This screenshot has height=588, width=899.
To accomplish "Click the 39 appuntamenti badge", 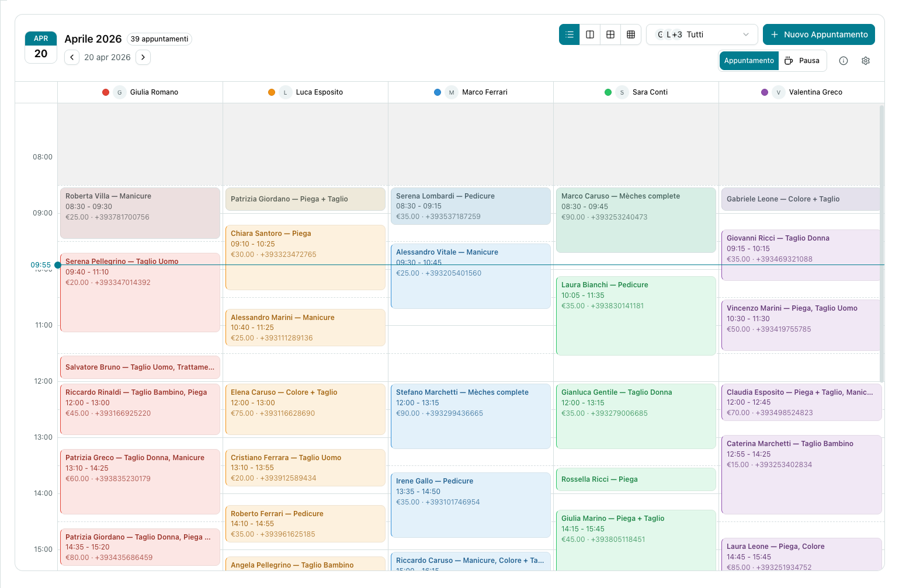I will coord(159,39).
